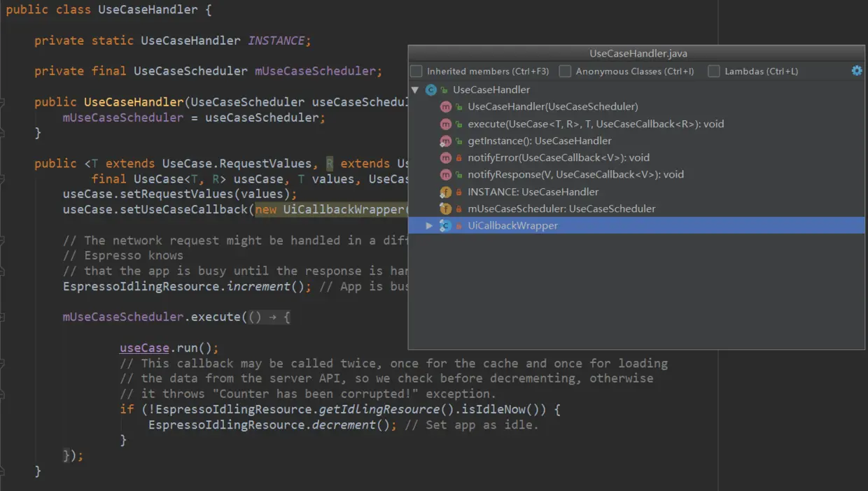Image resolution: width=868 pixels, height=491 pixels.
Task: Click the isIdleNow() call in editor
Action: 503,409
